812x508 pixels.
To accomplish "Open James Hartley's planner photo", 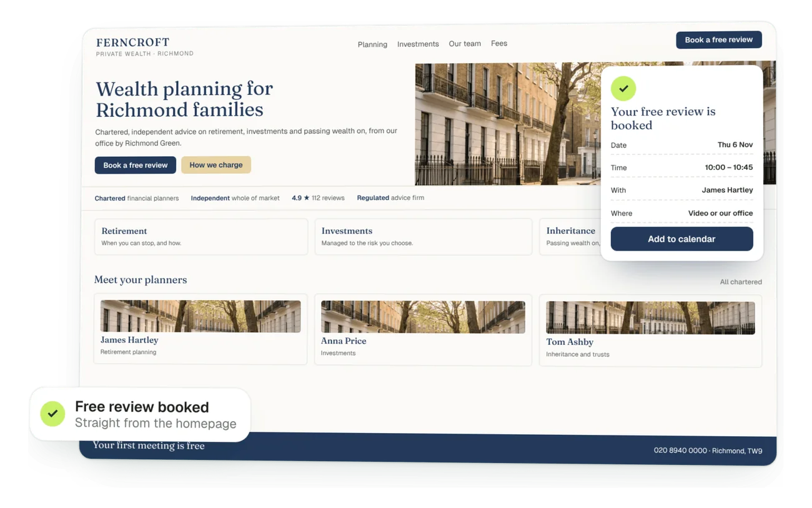I will [201, 316].
